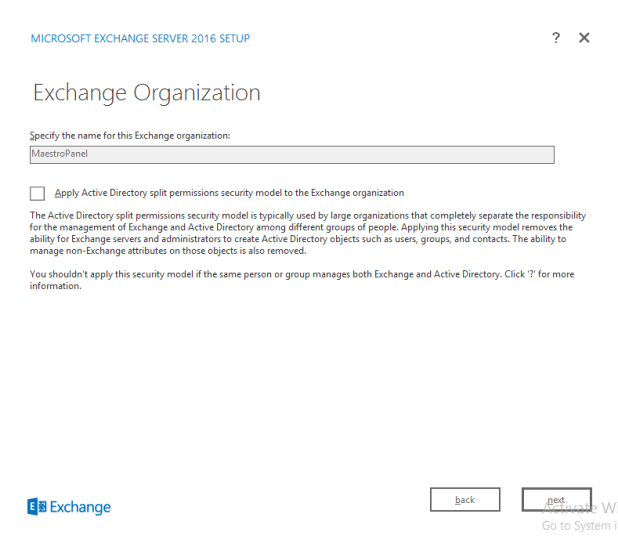Click the Exchange organization name field
The height and width of the screenshot is (543, 618).
click(292, 154)
